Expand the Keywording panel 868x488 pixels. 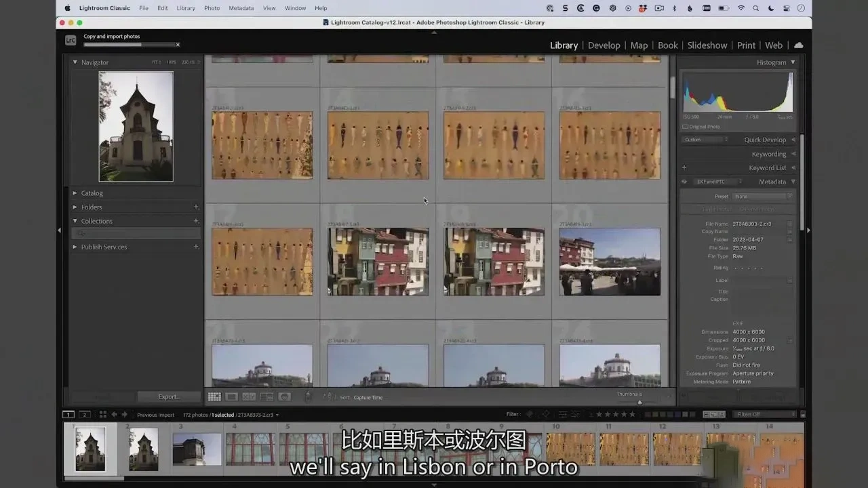pyautogui.click(x=793, y=154)
